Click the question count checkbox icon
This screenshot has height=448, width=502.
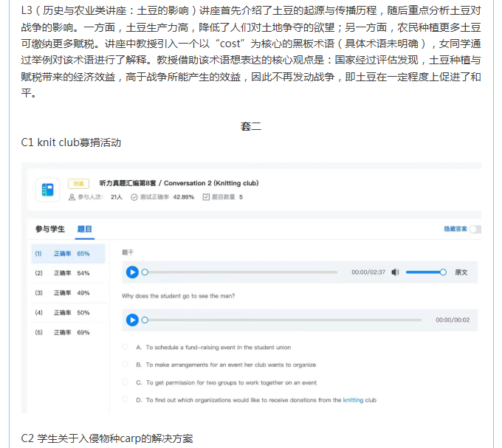coord(206,197)
